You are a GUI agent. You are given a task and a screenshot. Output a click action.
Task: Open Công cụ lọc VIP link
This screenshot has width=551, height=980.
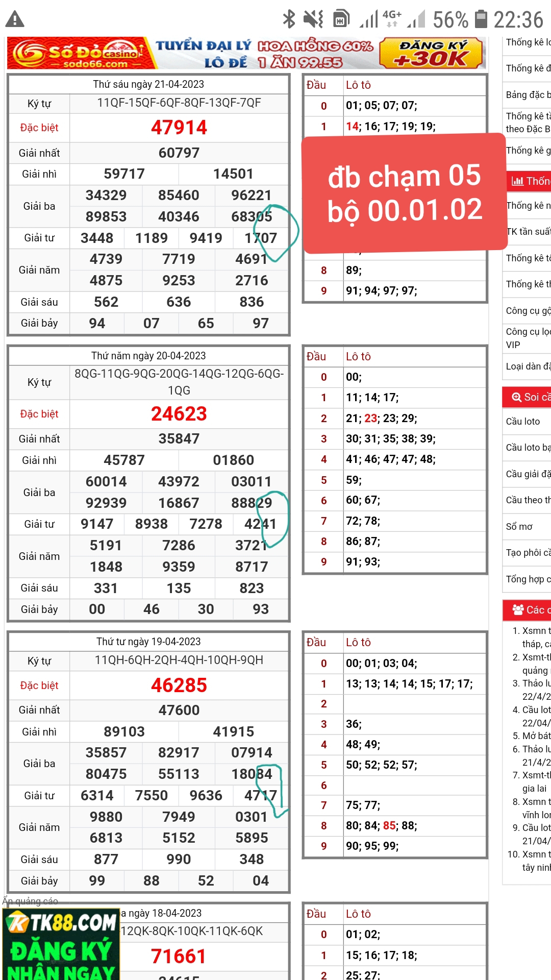[x=528, y=338]
